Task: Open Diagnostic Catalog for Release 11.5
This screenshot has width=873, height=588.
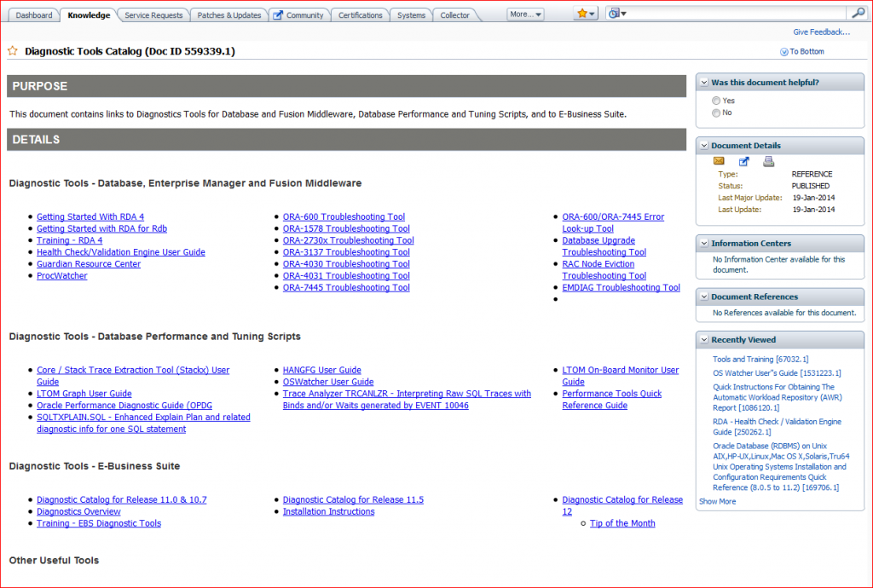Action: click(353, 499)
